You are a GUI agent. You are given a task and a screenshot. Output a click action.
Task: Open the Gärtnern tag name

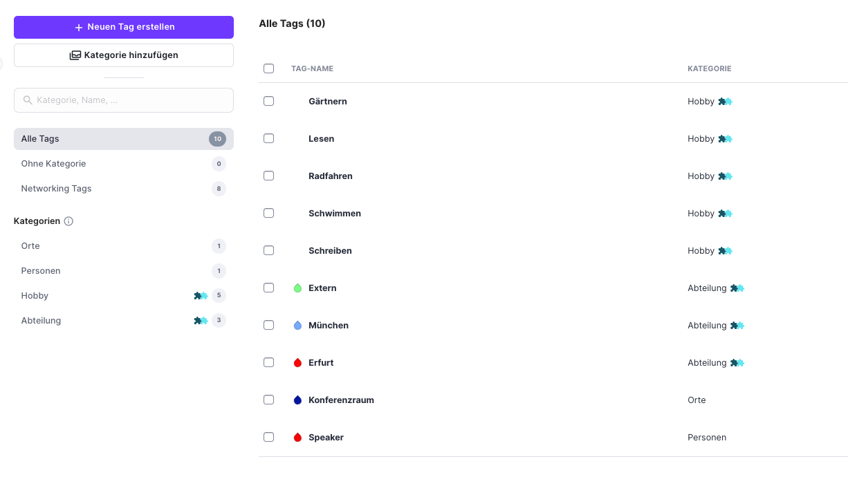pos(328,102)
